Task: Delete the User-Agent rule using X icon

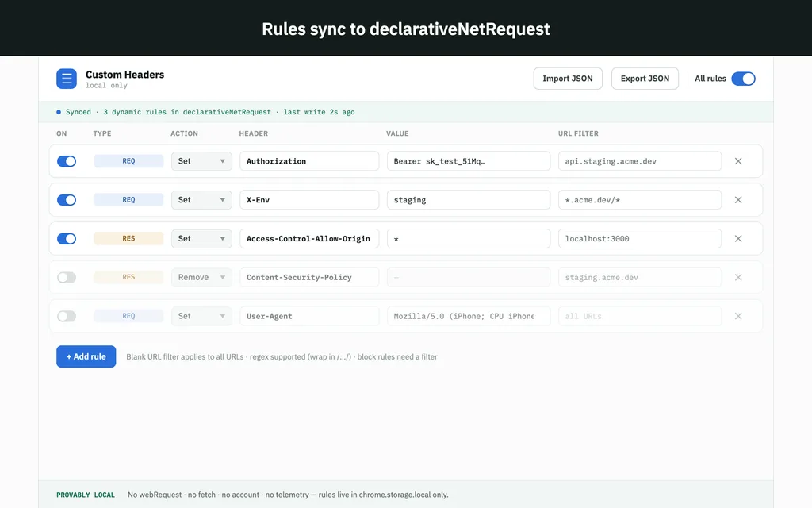Action: [738, 316]
